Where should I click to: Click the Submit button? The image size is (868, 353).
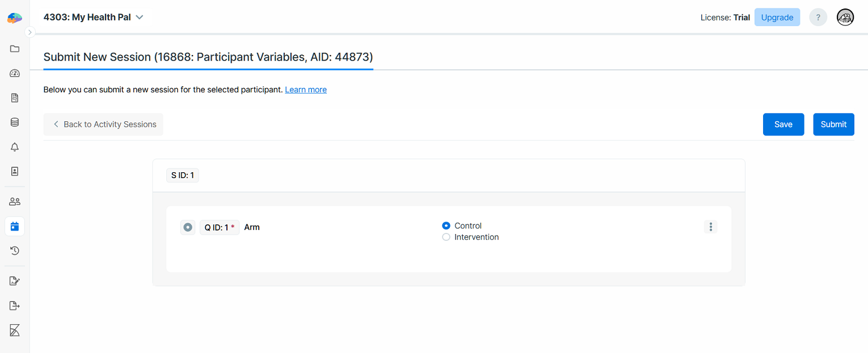tap(833, 125)
